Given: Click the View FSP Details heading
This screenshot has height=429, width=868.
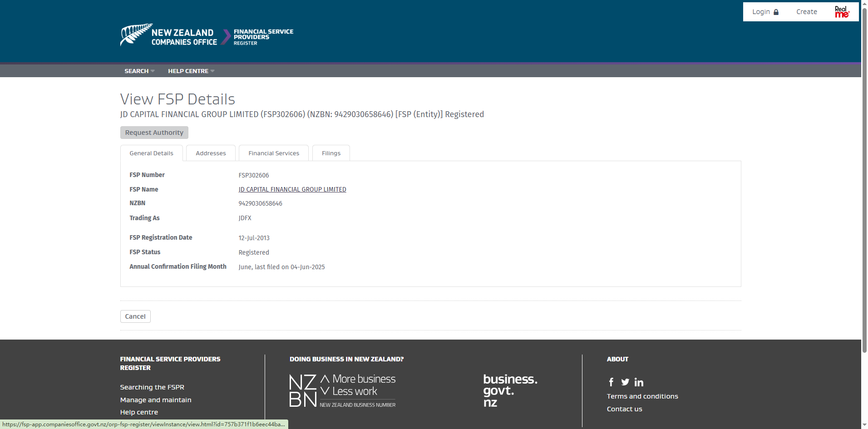Looking at the screenshot, I should pos(178,99).
